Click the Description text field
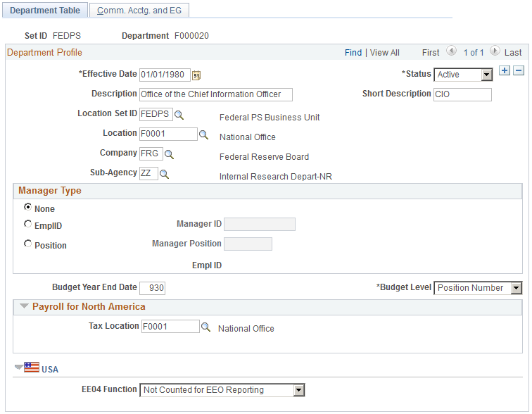The image size is (532, 414). tap(216, 94)
